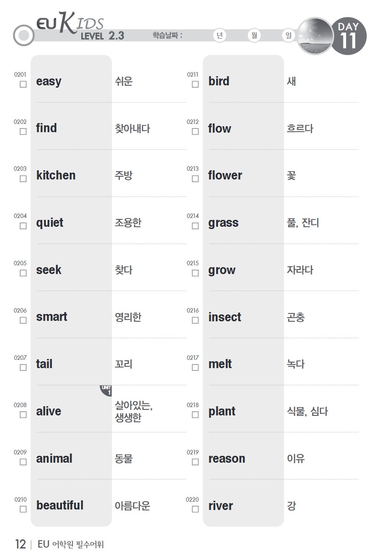Click the 년 year date bubble

(221, 36)
